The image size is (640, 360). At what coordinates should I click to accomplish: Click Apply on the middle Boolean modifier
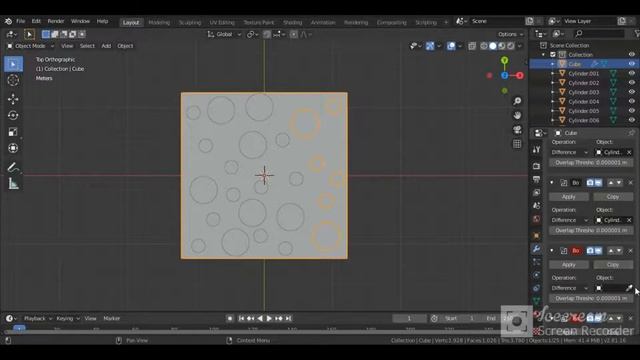[569, 197]
